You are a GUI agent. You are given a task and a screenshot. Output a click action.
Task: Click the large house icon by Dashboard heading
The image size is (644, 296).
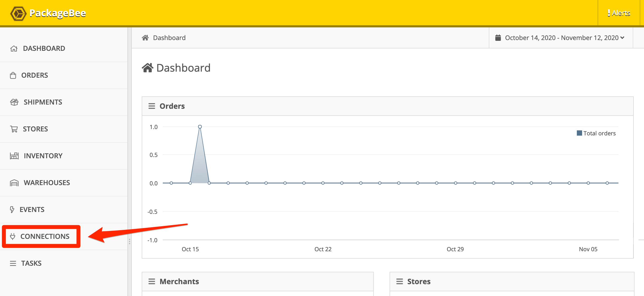tap(148, 68)
